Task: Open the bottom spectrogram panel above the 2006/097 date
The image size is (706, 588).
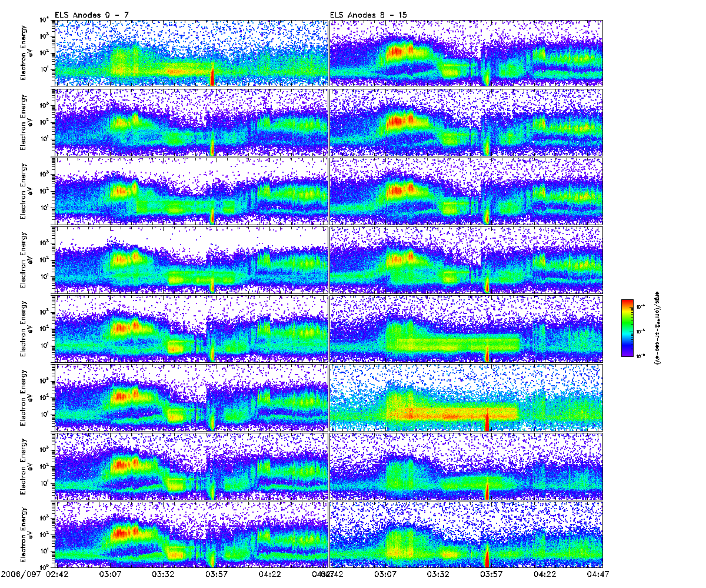Action: [191, 533]
